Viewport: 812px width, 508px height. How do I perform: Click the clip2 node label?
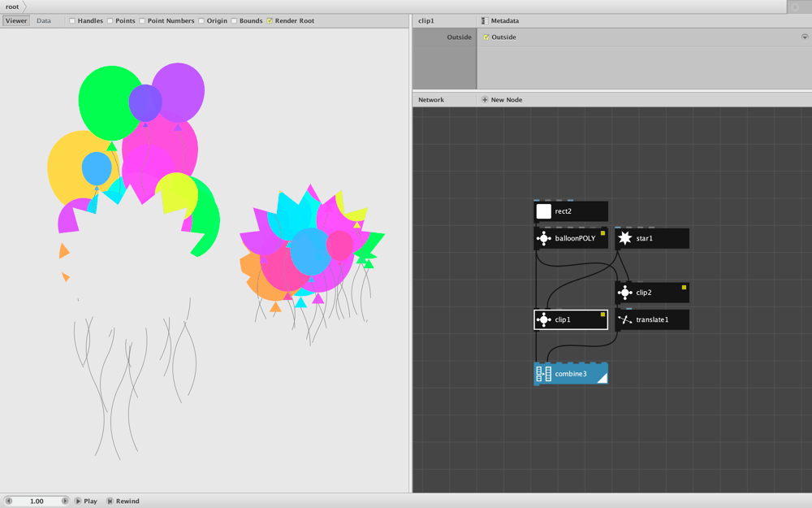(644, 293)
